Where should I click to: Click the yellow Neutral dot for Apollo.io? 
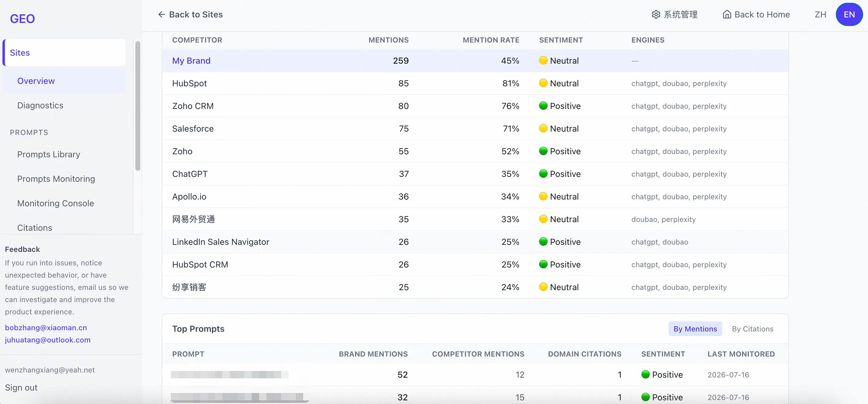[x=543, y=196]
